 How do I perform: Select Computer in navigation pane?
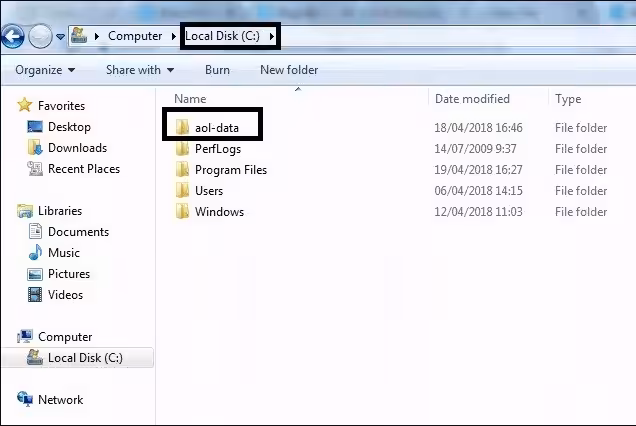[x=65, y=337]
